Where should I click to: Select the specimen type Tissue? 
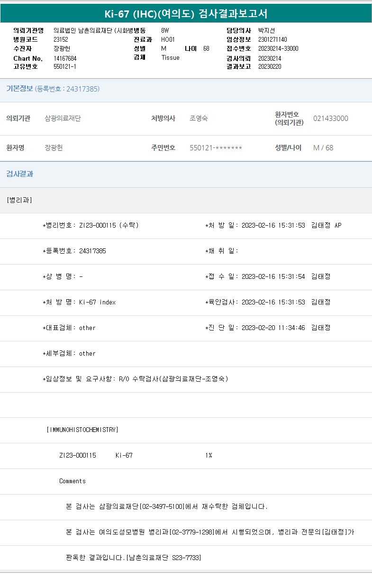point(170,58)
